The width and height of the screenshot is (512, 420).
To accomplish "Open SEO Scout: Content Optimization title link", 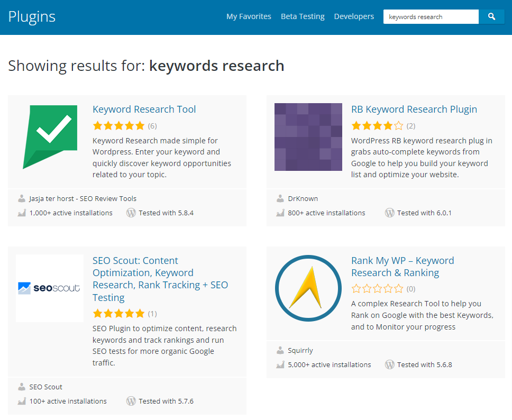I will pyautogui.click(x=160, y=279).
